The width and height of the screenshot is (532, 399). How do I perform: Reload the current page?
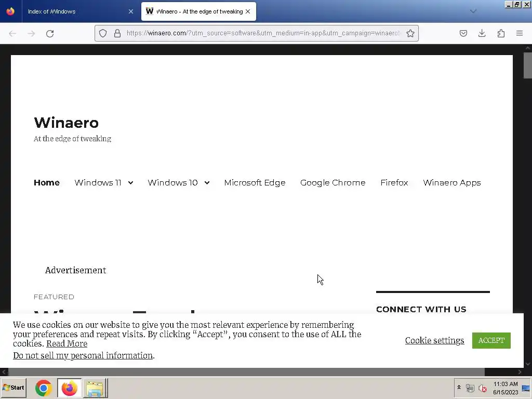pos(50,33)
